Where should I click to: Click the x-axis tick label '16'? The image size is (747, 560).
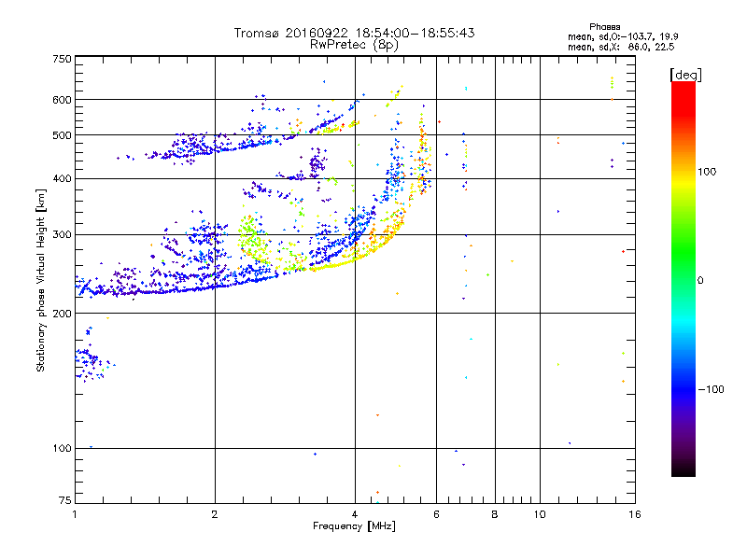tap(635, 514)
